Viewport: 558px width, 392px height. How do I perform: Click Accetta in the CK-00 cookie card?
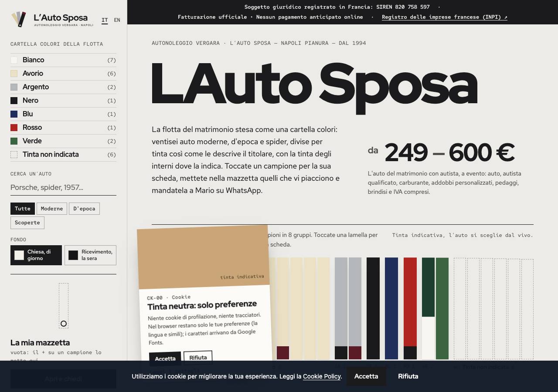click(x=165, y=358)
